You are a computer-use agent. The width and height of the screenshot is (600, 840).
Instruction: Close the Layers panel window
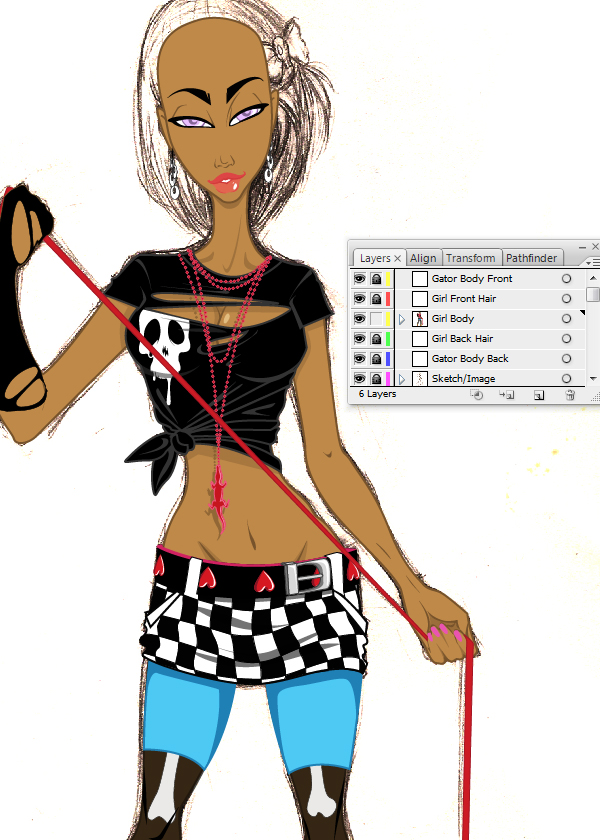tap(595, 246)
